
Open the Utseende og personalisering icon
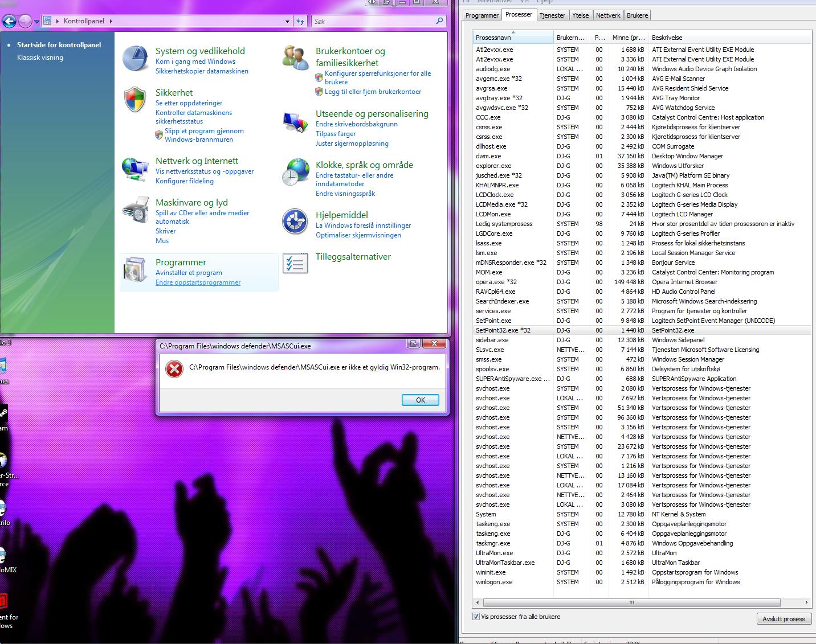tap(295, 121)
